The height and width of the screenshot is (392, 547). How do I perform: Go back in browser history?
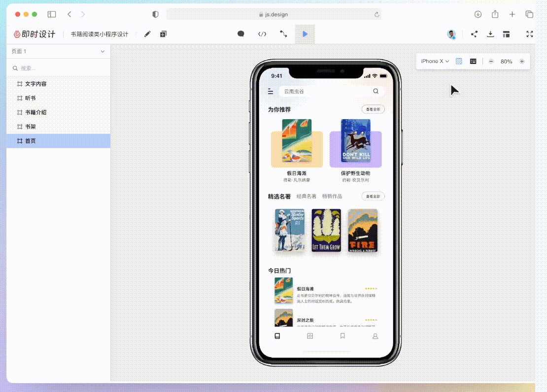click(69, 14)
